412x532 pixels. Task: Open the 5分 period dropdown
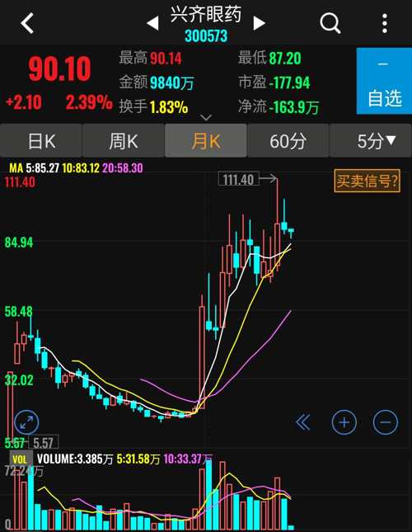[x=370, y=140]
